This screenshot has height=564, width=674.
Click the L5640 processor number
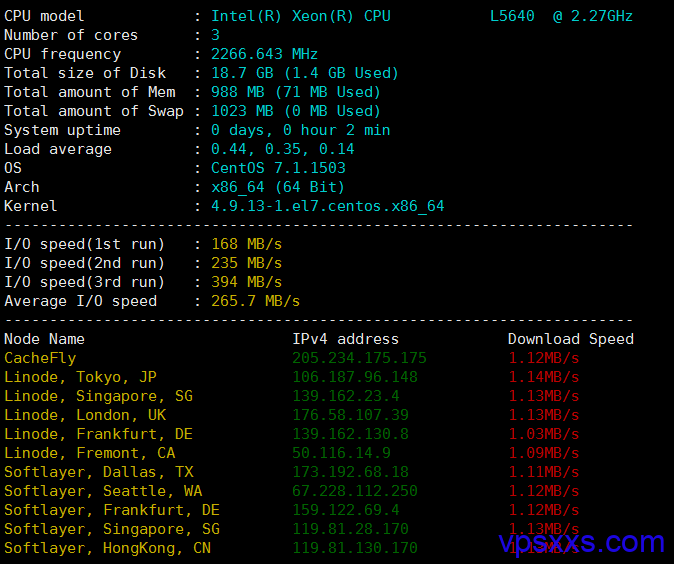[x=512, y=16]
